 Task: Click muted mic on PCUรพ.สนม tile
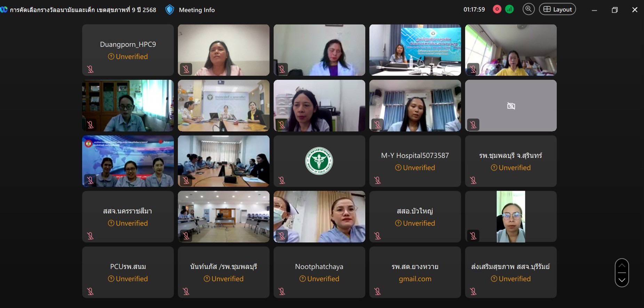point(90,291)
